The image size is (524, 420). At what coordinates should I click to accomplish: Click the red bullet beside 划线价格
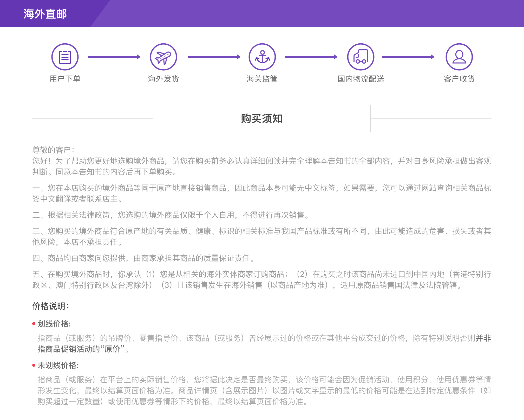[34, 324]
